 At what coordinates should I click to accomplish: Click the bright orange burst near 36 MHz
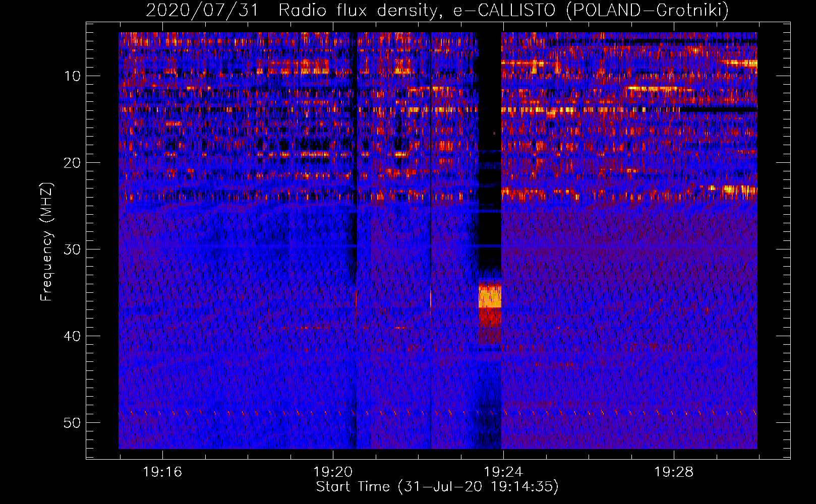click(x=490, y=296)
